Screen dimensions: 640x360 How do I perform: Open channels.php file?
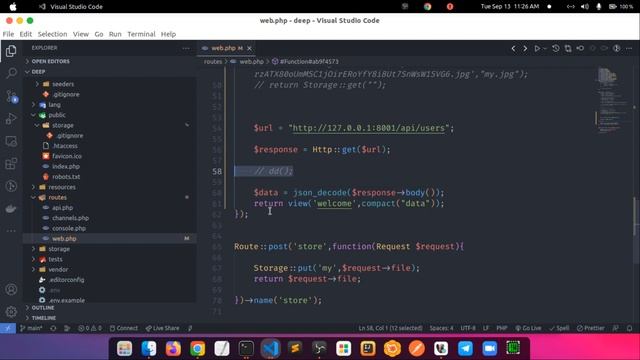[70, 218]
